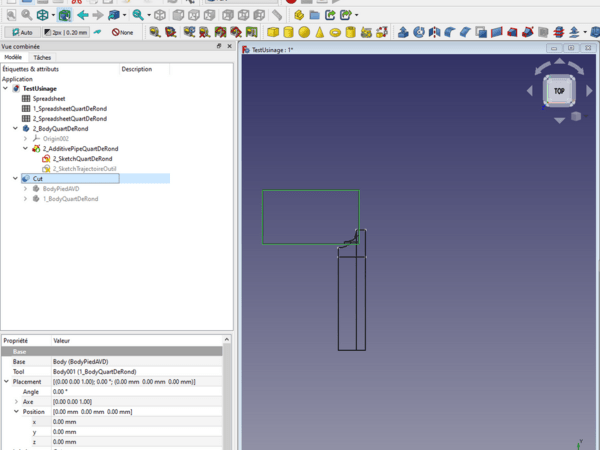
Task: Toggle the Auto snap button
Action: coord(23,32)
